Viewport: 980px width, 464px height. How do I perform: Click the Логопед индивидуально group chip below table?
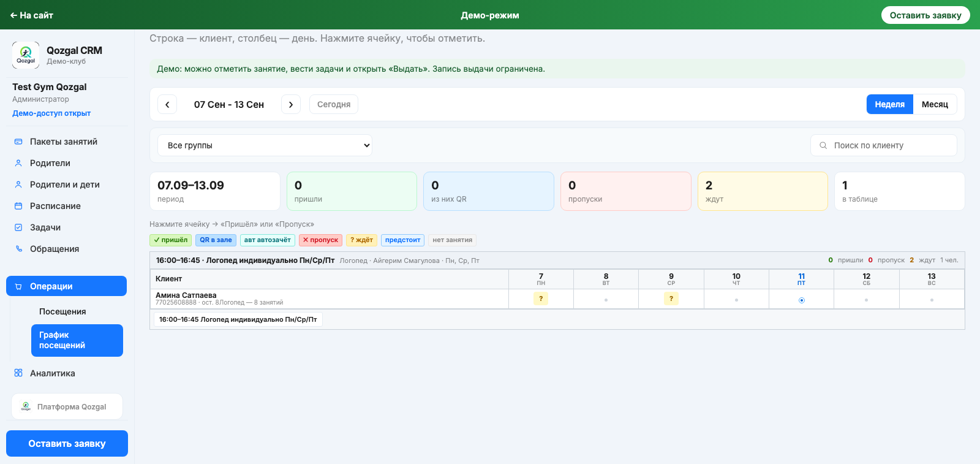[x=238, y=319]
